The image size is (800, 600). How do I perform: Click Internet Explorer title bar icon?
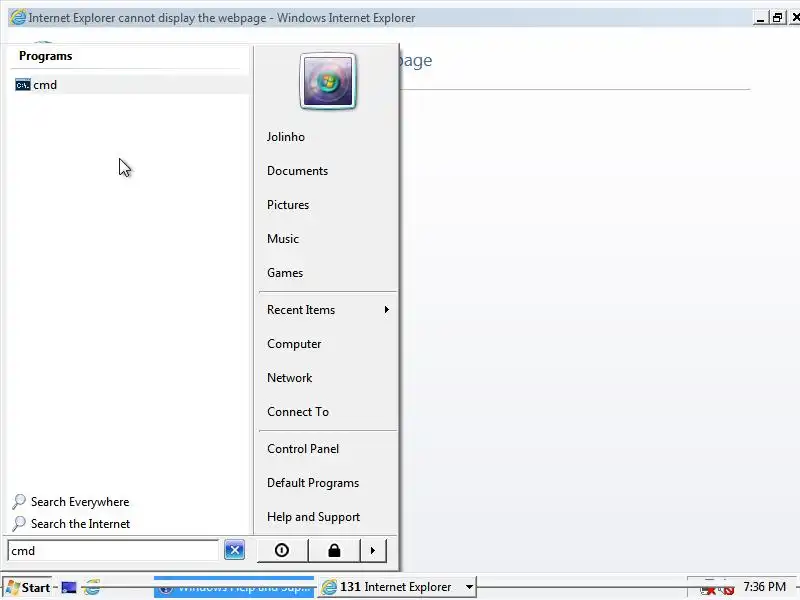[x=17, y=17]
